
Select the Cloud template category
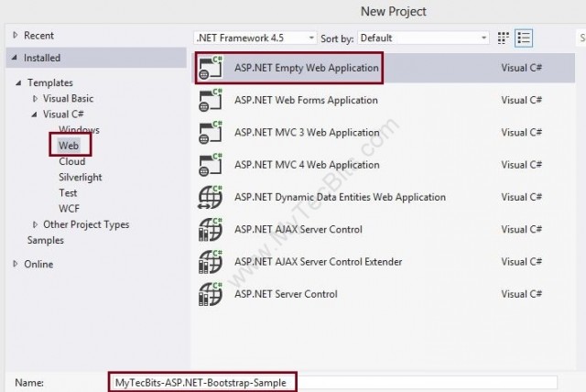point(71,161)
